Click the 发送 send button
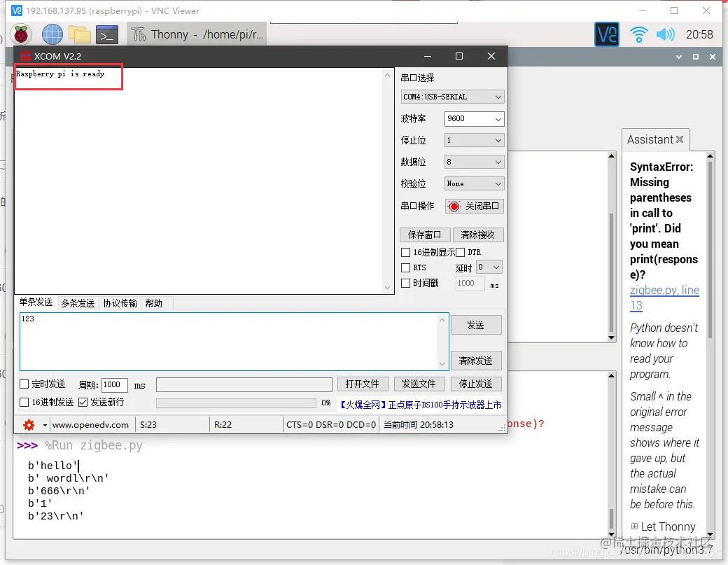Screen dimensions: 728x565 [x=476, y=325]
